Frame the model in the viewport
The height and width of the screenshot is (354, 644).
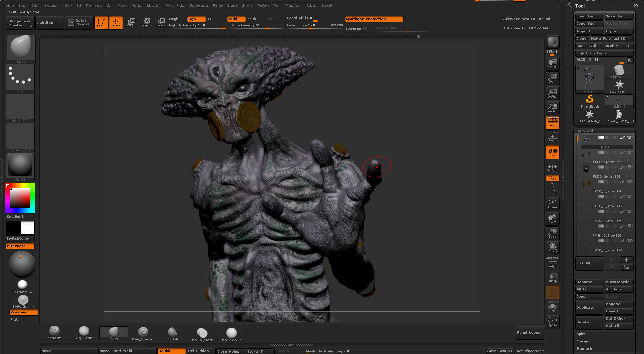point(552,204)
